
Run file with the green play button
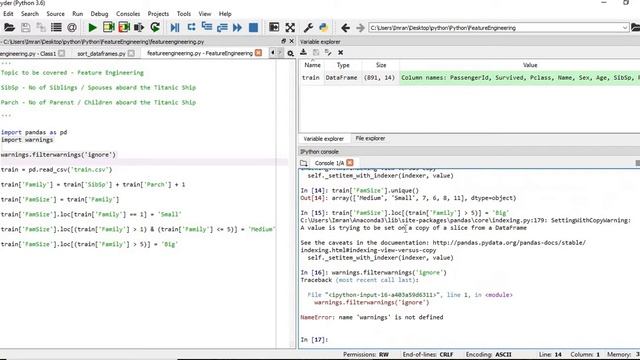[x=93, y=28]
